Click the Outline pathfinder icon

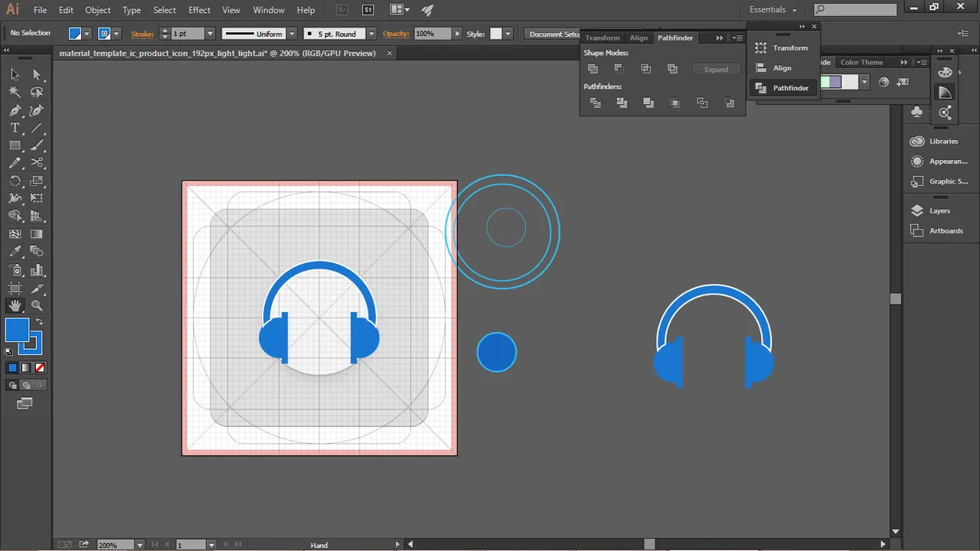pos(702,103)
